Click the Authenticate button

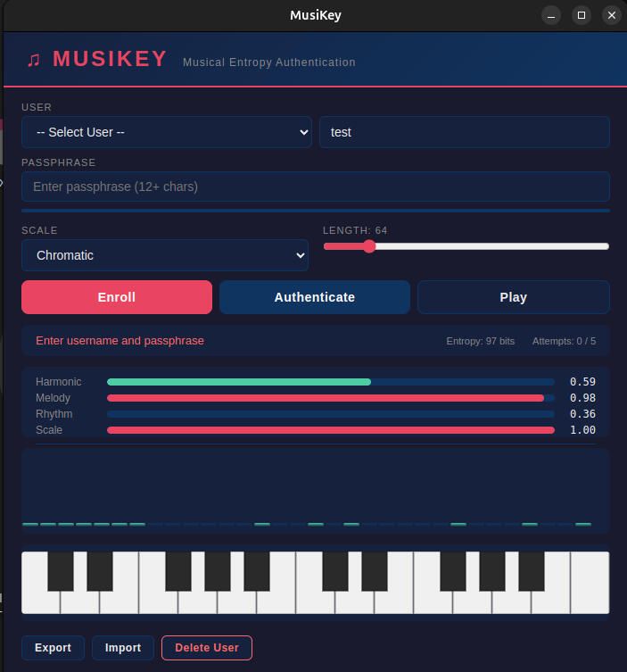point(314,297)
